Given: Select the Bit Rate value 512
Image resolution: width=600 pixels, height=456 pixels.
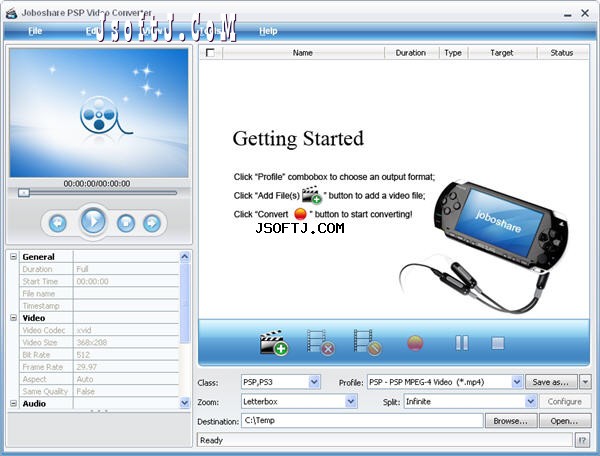Looking at the screenshot, I should click(x=126, y=355).
